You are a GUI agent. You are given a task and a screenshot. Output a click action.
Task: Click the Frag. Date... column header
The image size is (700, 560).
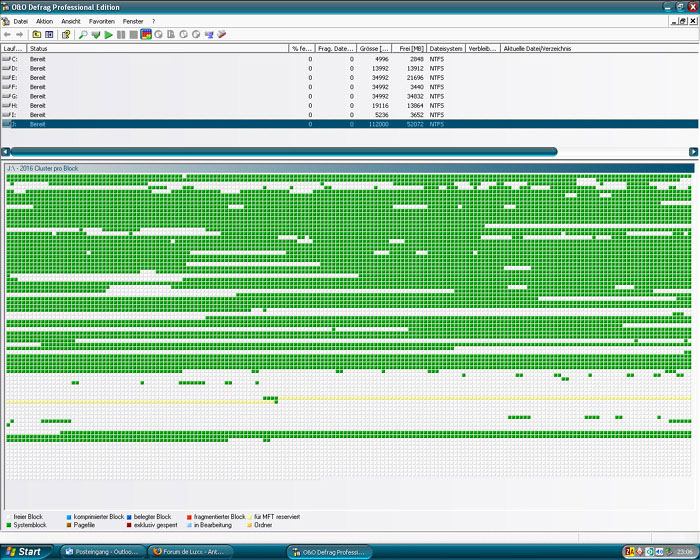(336, 48)
